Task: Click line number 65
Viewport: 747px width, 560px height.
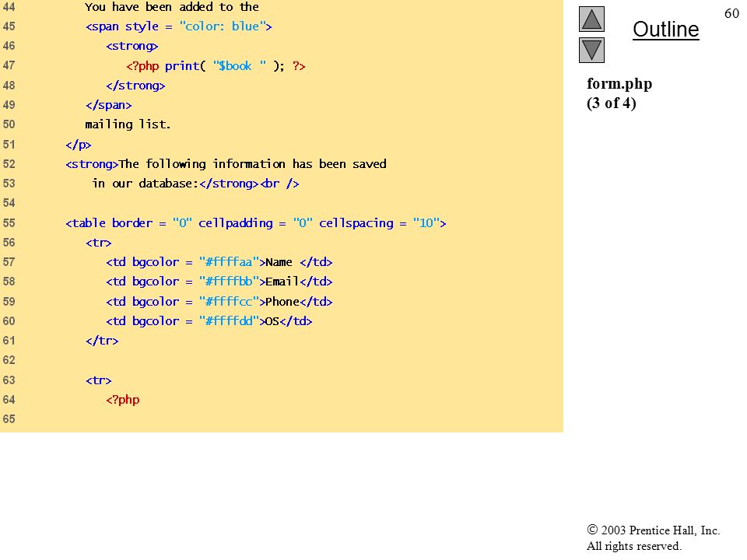Action: point(9,419)
